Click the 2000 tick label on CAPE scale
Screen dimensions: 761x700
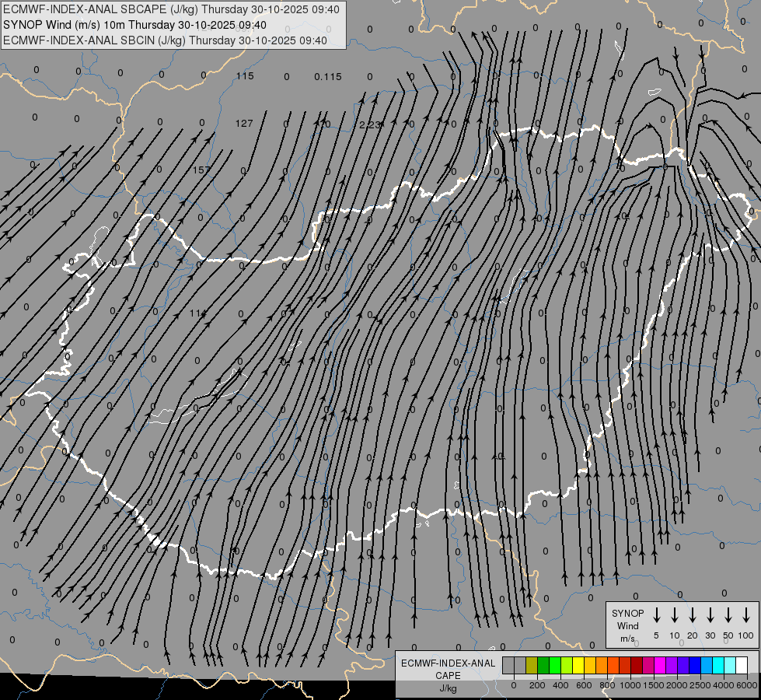(x=677, y=685)
